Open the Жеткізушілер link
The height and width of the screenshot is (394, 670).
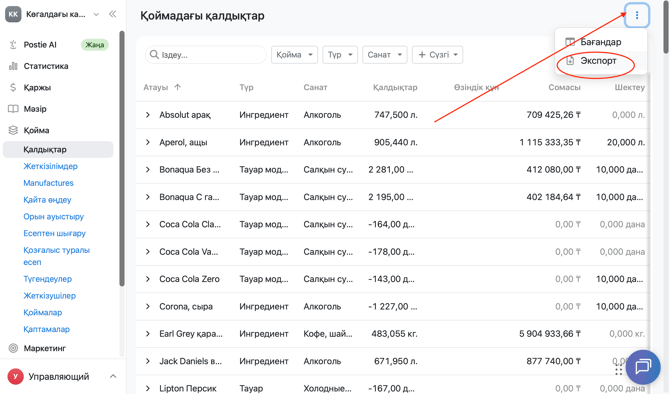[x=49, y=295]
